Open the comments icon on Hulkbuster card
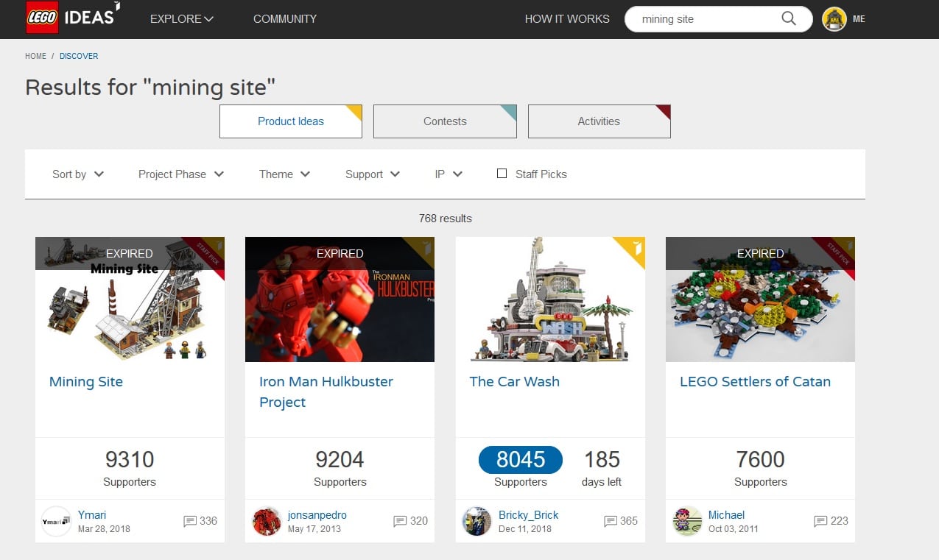Image resolution: width=939 pixels, height=560 pixels. point(400,521)
